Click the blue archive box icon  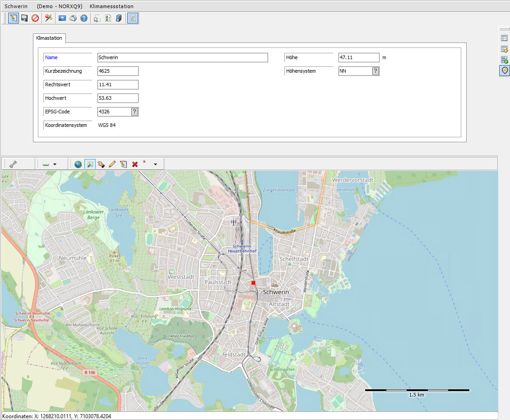(x=119, y=18)
